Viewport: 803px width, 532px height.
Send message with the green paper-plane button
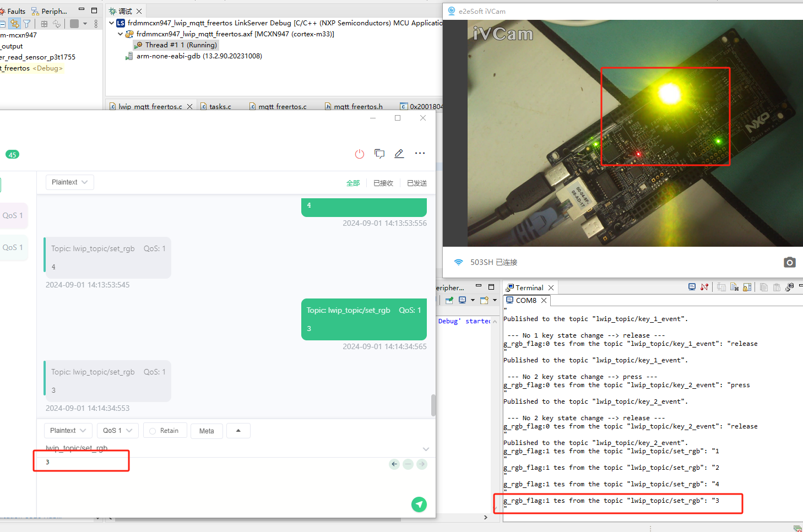tap(419, 504)
